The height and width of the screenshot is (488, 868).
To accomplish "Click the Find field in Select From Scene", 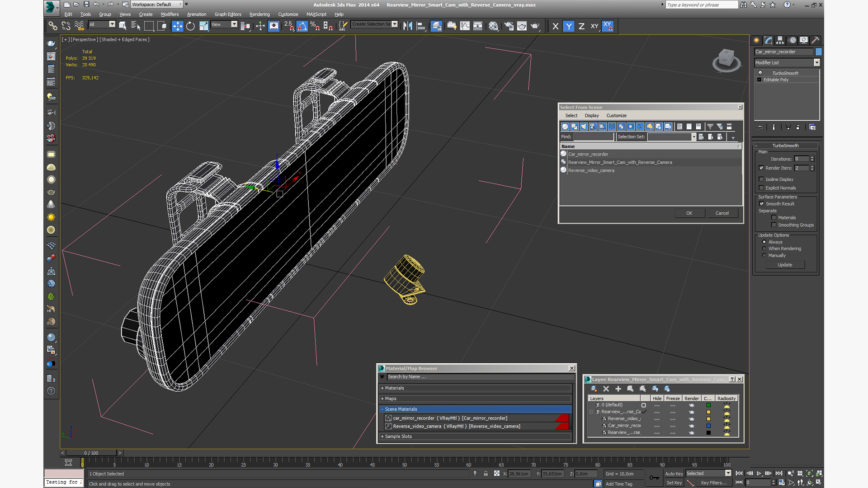I will coord(594,137).
